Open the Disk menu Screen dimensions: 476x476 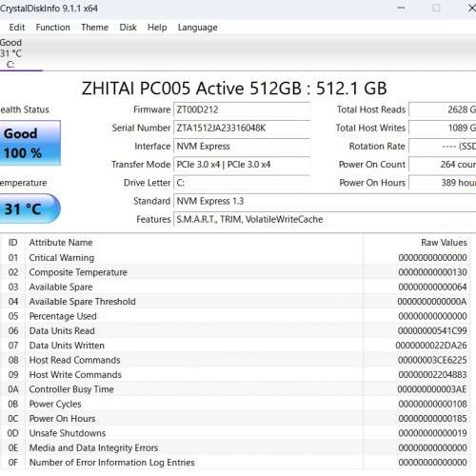click(x=128, y=28)
